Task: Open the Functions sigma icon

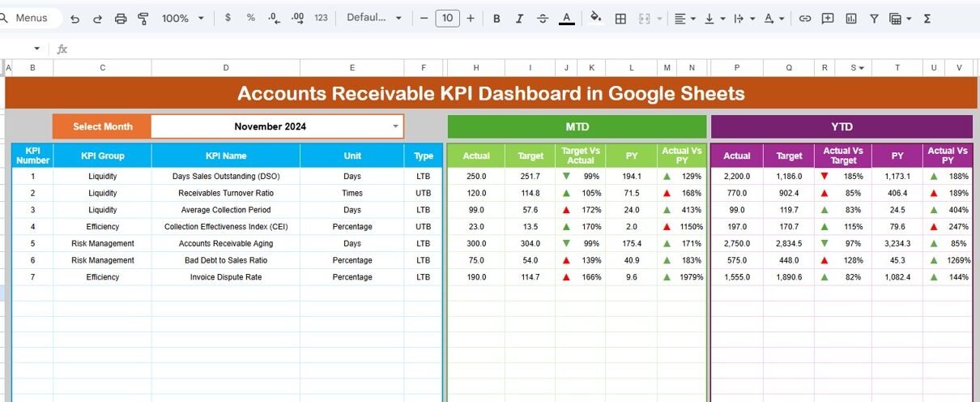Action: [x=927, y=18]
